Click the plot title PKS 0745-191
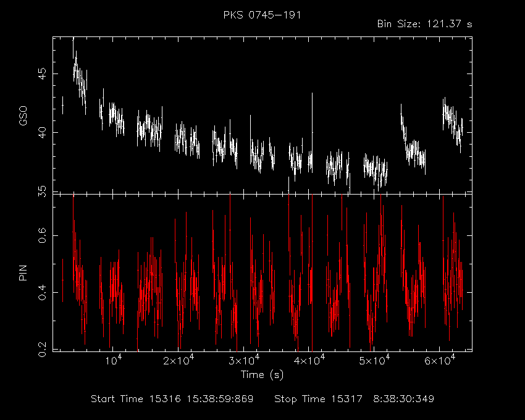Viewport: 525px width, 420px height. (x=262, y=15)
